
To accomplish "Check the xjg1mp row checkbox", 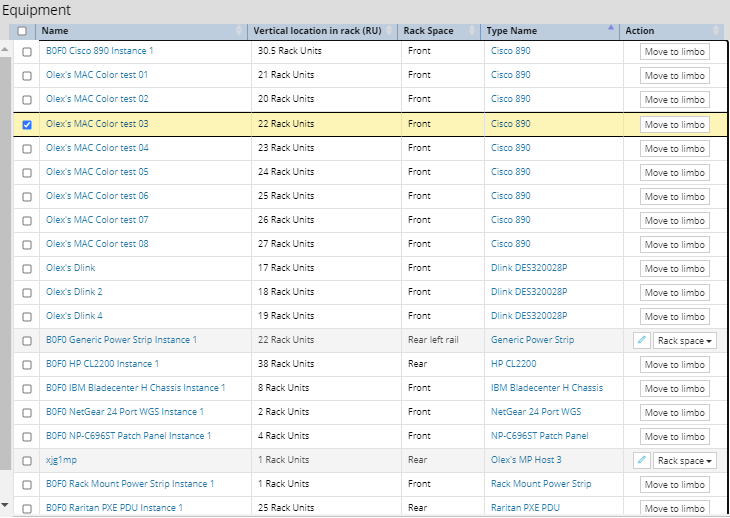I will click(x=27, y=460).
